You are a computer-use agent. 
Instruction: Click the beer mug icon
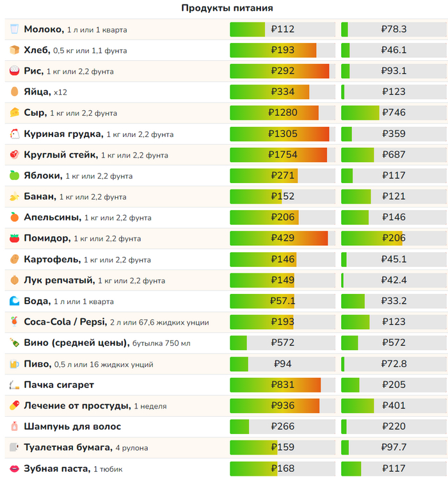pyautogui.click(x=14, y=364)
